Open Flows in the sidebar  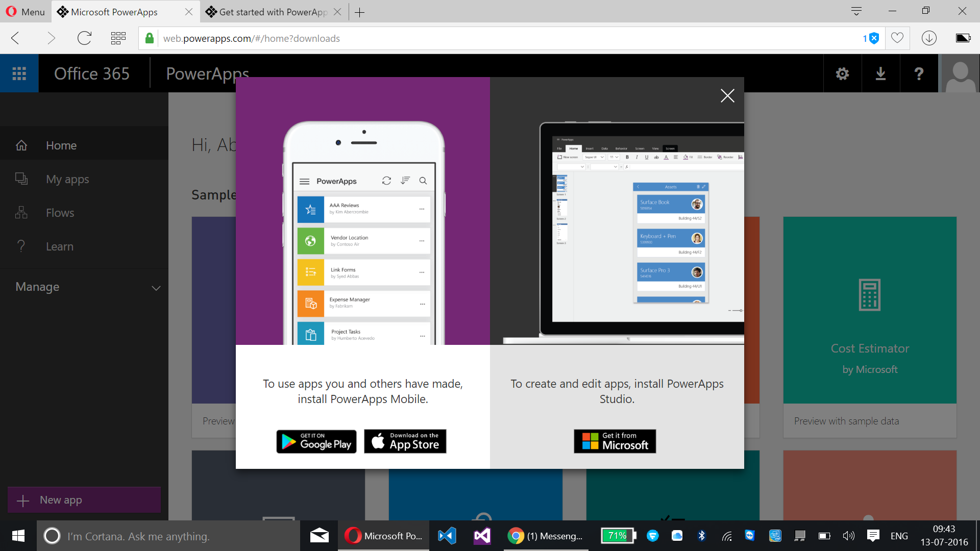(x=84, y=213)
